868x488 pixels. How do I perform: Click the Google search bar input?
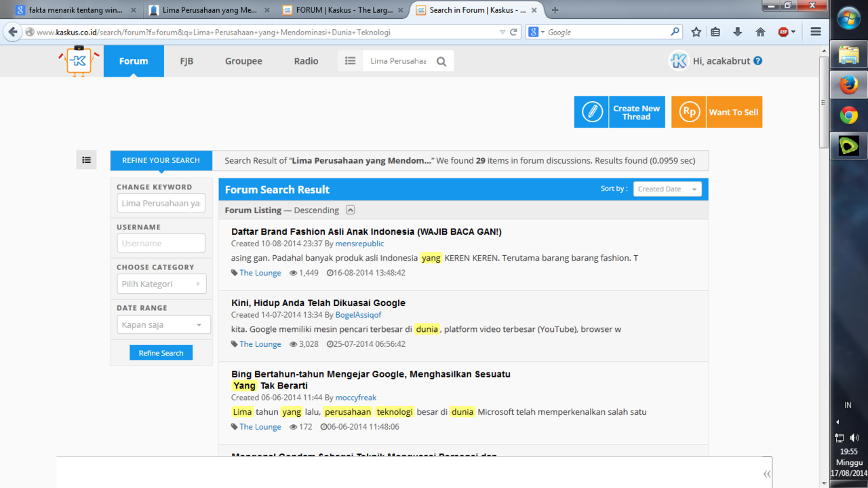(608, 32)
